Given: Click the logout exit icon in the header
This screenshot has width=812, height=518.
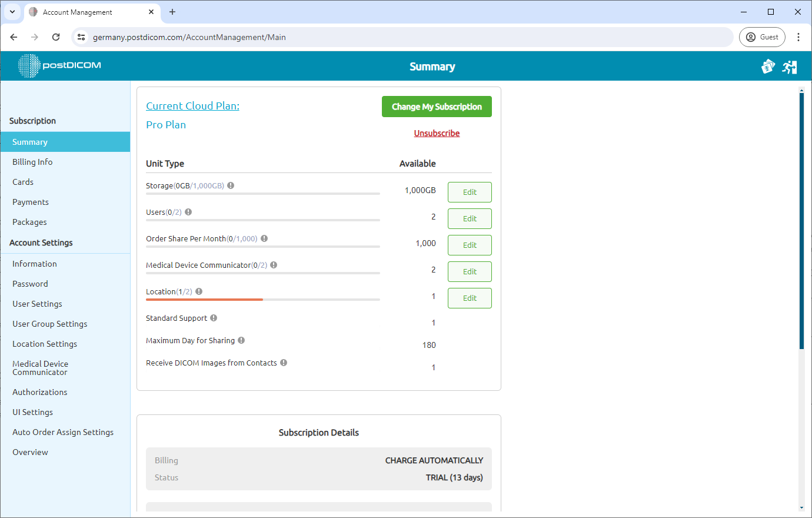Looking at the screenshot, I should 790,67.
